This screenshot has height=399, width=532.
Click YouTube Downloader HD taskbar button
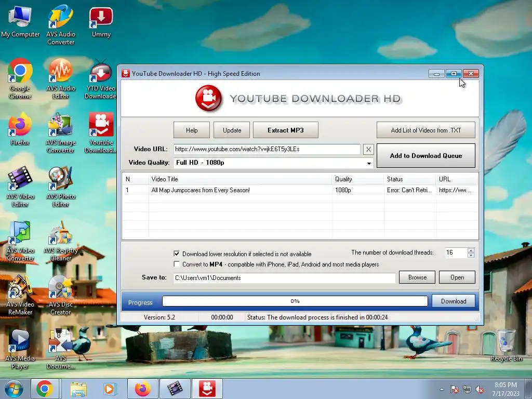207,389
